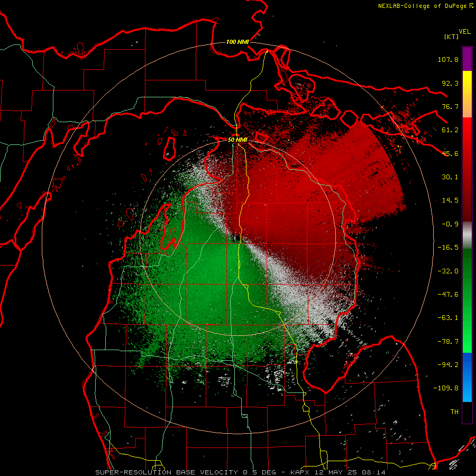Click the -47.6 velocity scale value
The width and height of the screenshot is (476, 476).
(448, 295)
